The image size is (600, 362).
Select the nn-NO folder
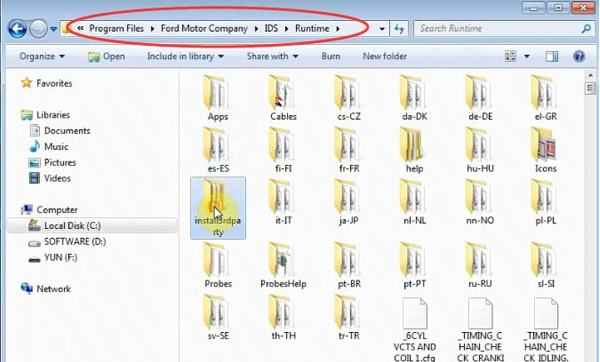coord(480,202)
